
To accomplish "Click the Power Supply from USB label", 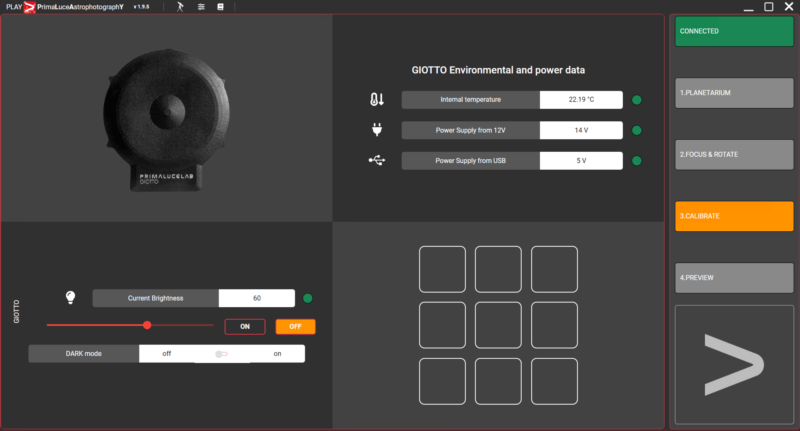I will coord(470,161).
